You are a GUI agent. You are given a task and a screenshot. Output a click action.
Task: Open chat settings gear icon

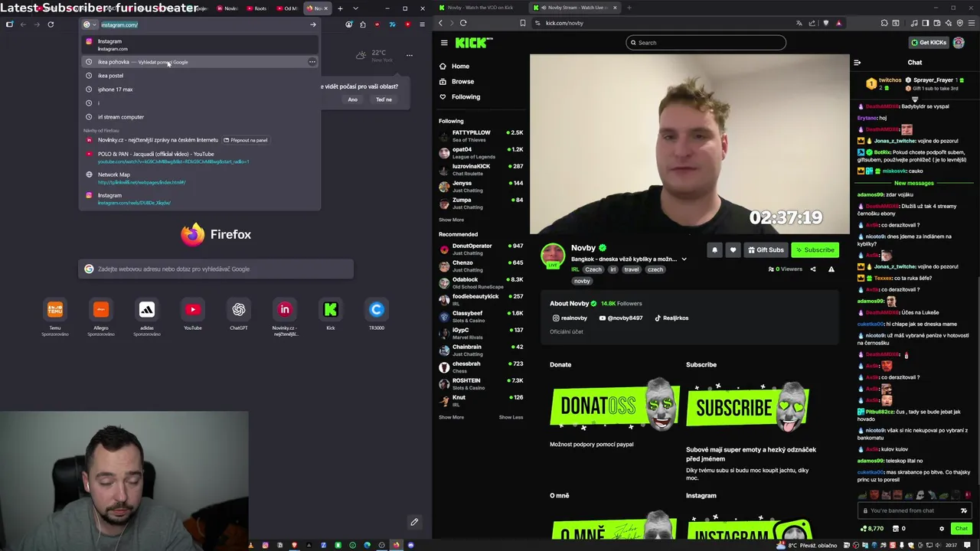point(942,529)
